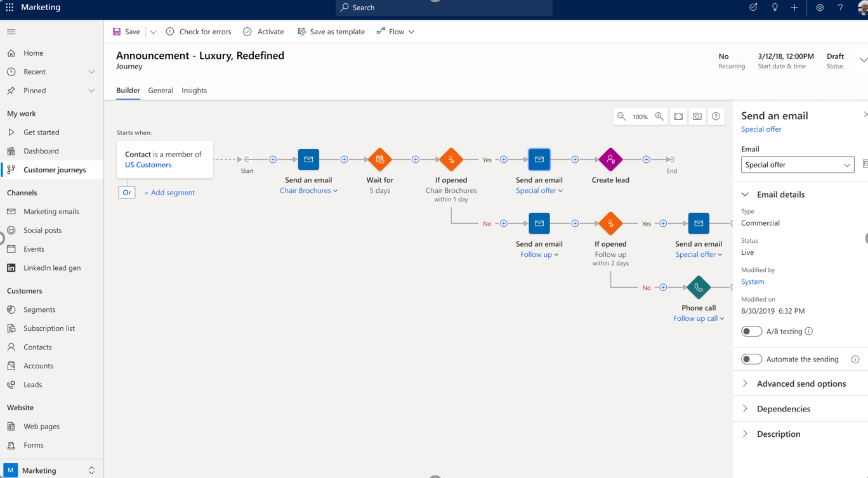Switch to the Insights tab
868x478 pixels.
[x=194, y=91]
